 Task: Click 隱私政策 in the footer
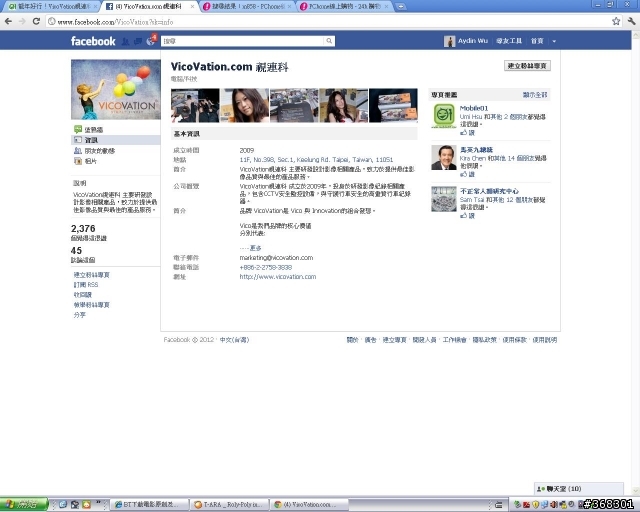484,340
